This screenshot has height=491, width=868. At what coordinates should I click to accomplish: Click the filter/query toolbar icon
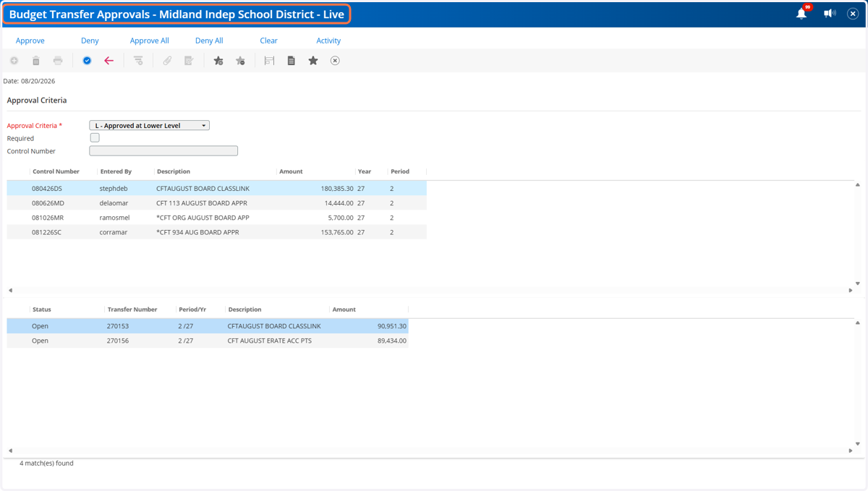(138, 61)
